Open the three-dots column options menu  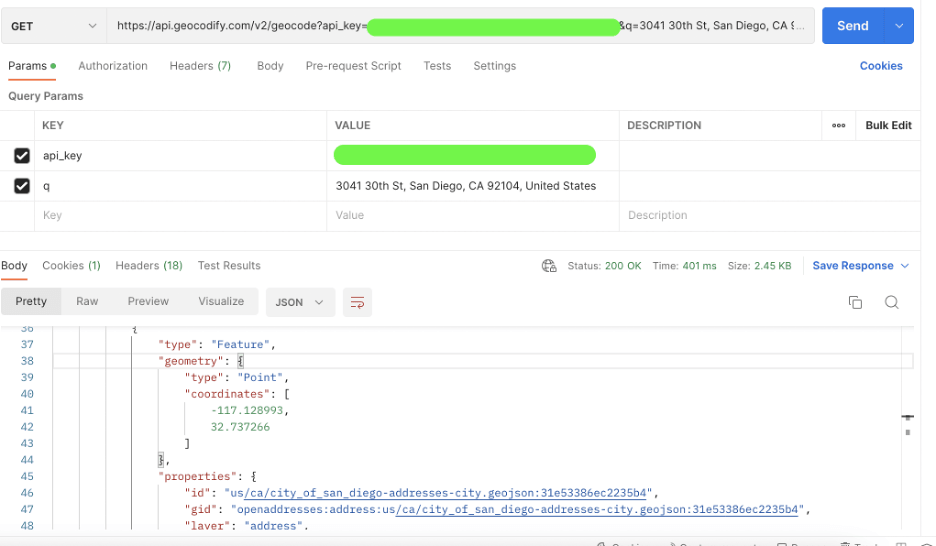tap(838, 126)
